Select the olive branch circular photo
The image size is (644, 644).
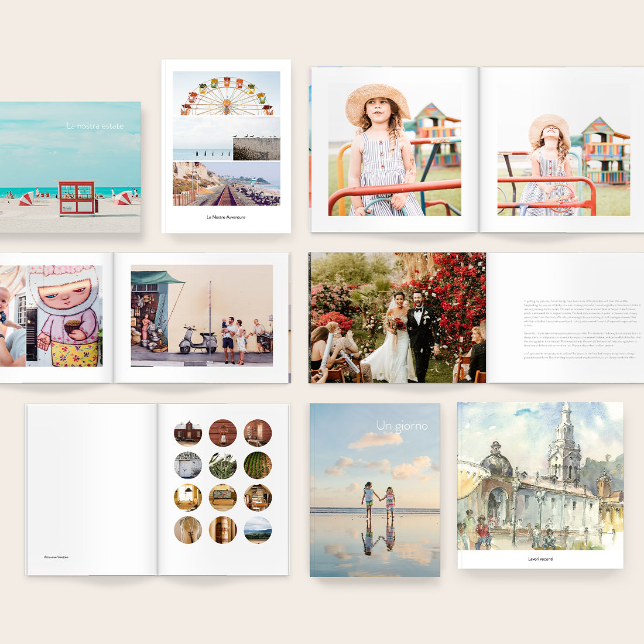pyautogui.click(x=223, y=465)
